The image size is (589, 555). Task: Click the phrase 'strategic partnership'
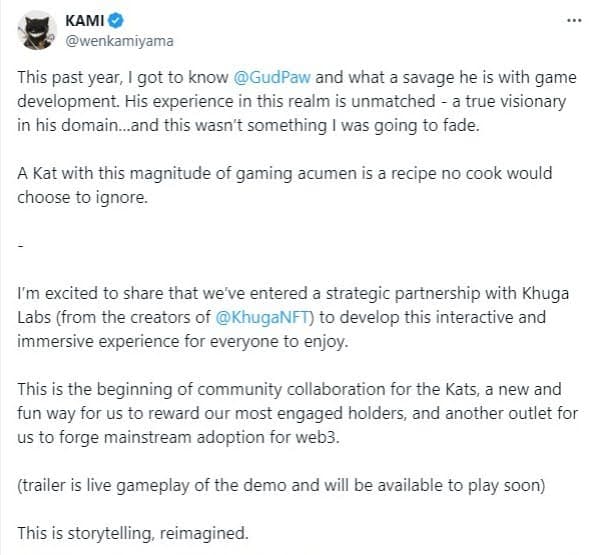[x=403, y=294]
